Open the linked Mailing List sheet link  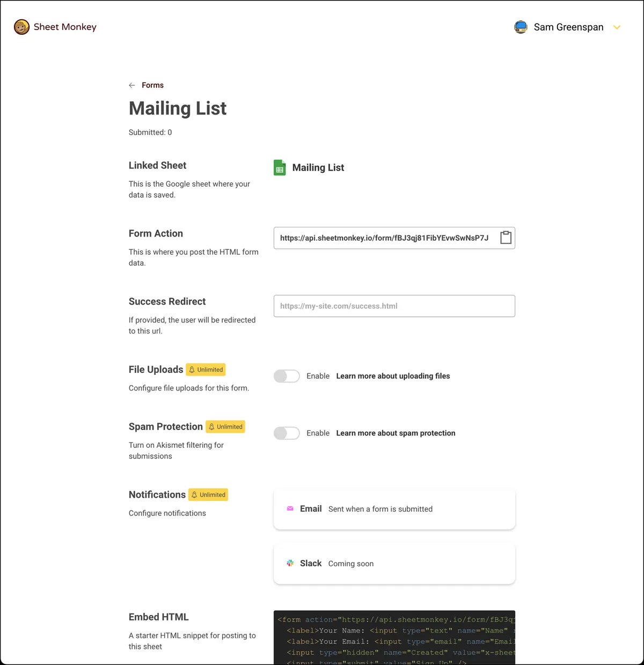[318, 167]
